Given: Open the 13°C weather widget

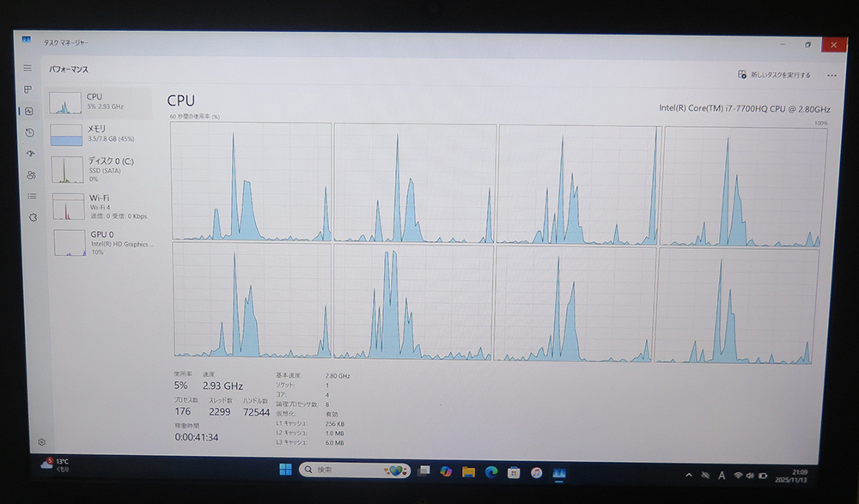Looking at the screenshot, I should (x=55, y=465).
